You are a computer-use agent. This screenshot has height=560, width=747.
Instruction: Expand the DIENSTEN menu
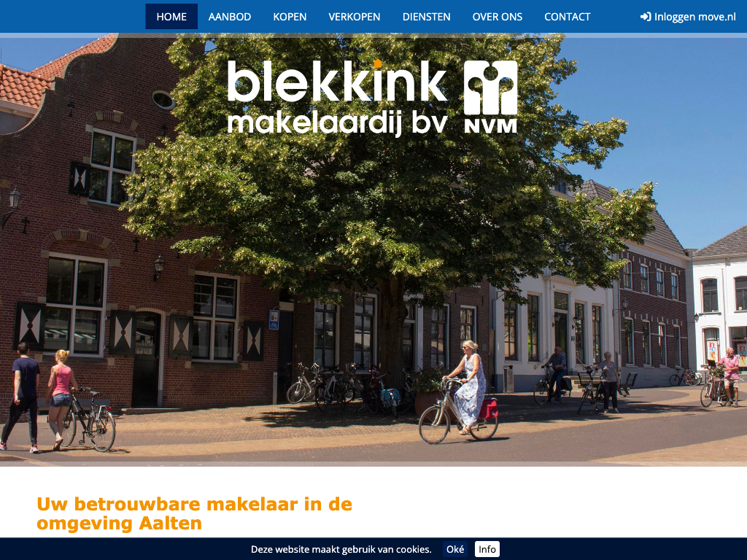pyautogui.click(x=426, y=17)
